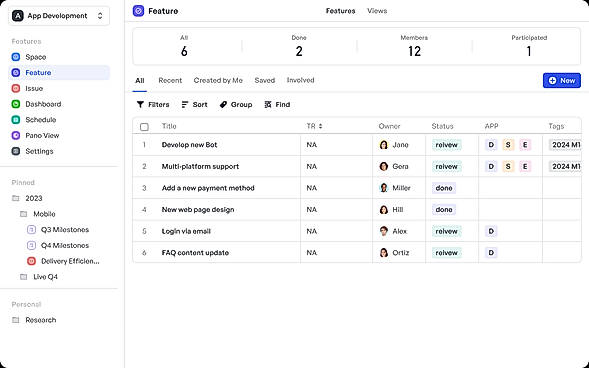Switch to the Views top tab

point(377,11)
